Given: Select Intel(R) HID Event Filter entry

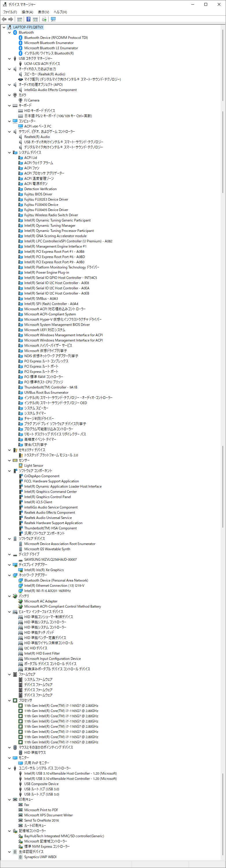Looking at the screenshot, I should click(x=42, y=653).
